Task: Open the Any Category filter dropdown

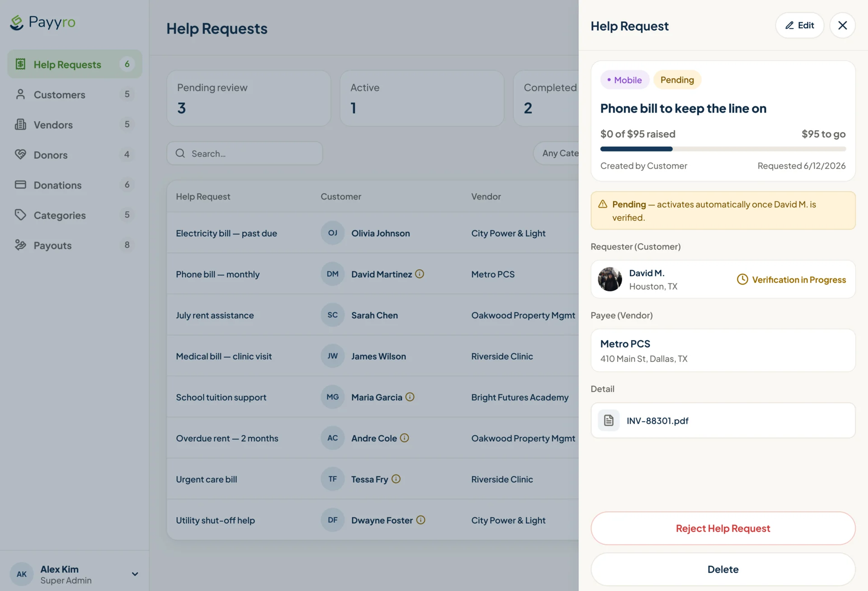Action: point(557,153)
